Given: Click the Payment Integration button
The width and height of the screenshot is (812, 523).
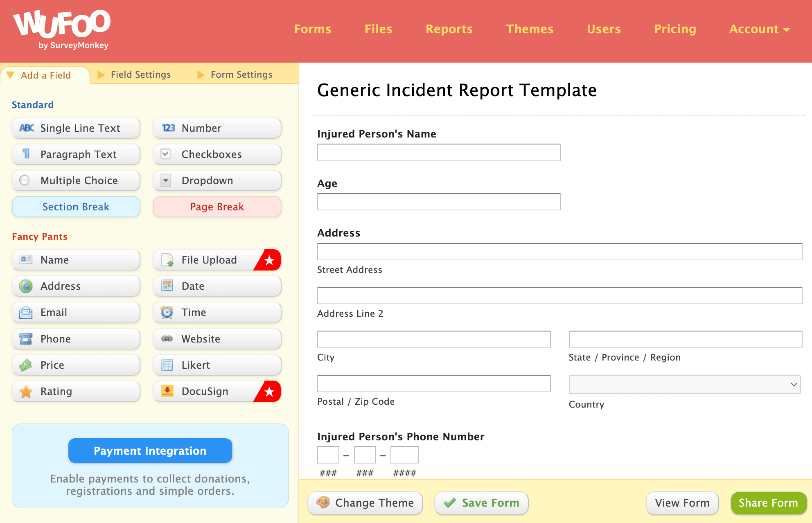Looking at the screenshot, I should (x=150, y=451).
